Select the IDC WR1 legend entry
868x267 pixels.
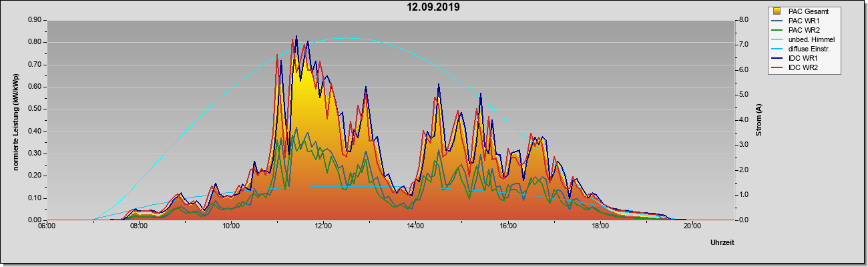click(x=805, y=58)
